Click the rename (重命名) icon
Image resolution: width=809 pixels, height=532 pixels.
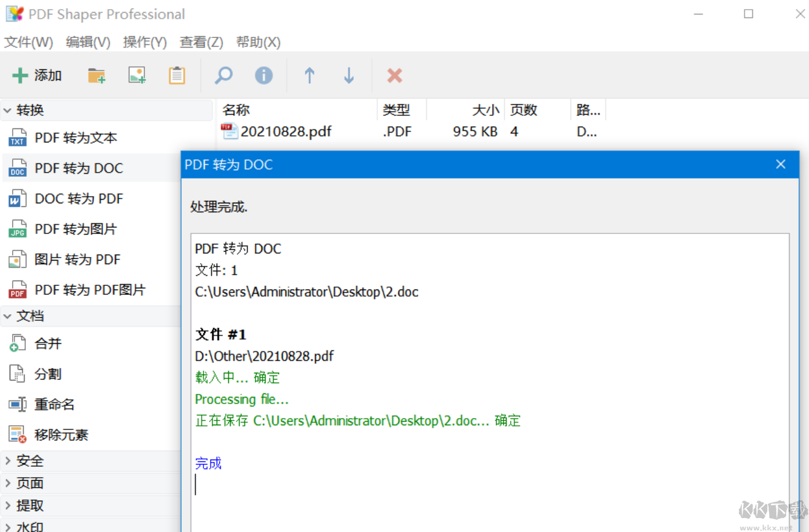pyautogui.click(x=18, y=404)
